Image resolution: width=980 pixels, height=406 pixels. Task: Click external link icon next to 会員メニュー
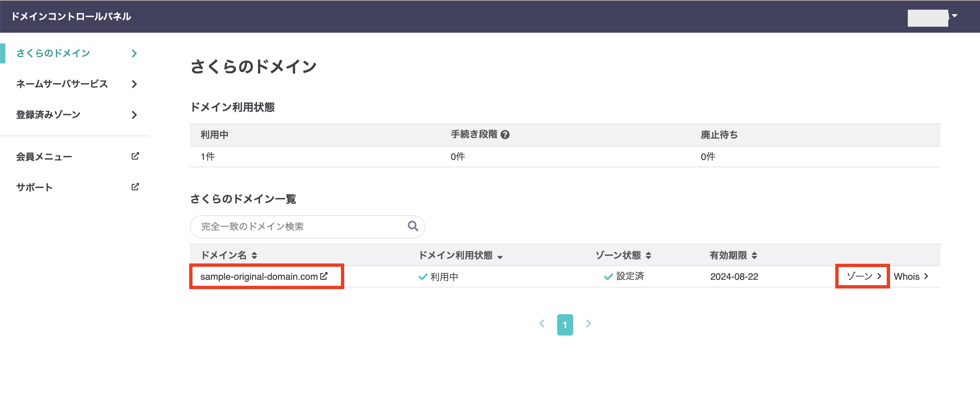coord(135,156)
